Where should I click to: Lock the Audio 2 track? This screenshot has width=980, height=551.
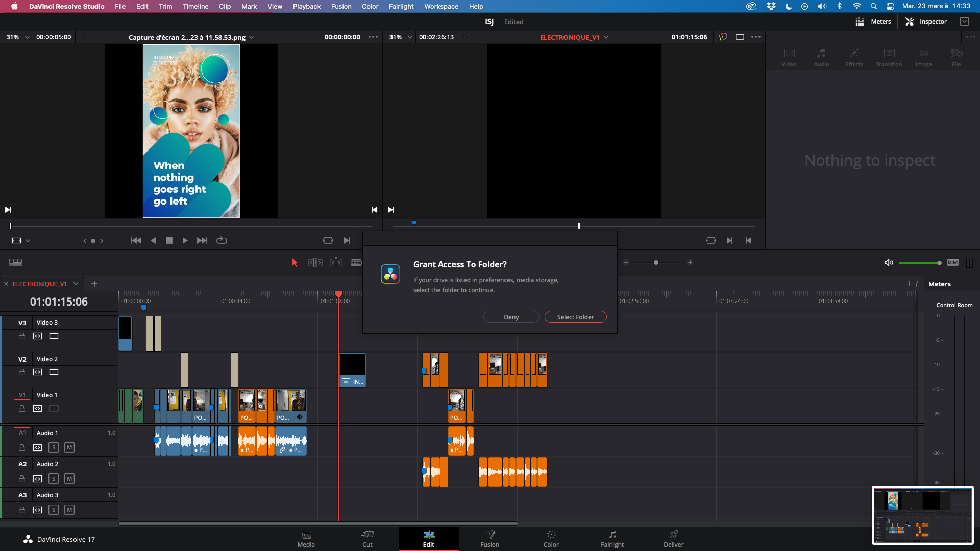pyautogui.click(x=22, y=479)
